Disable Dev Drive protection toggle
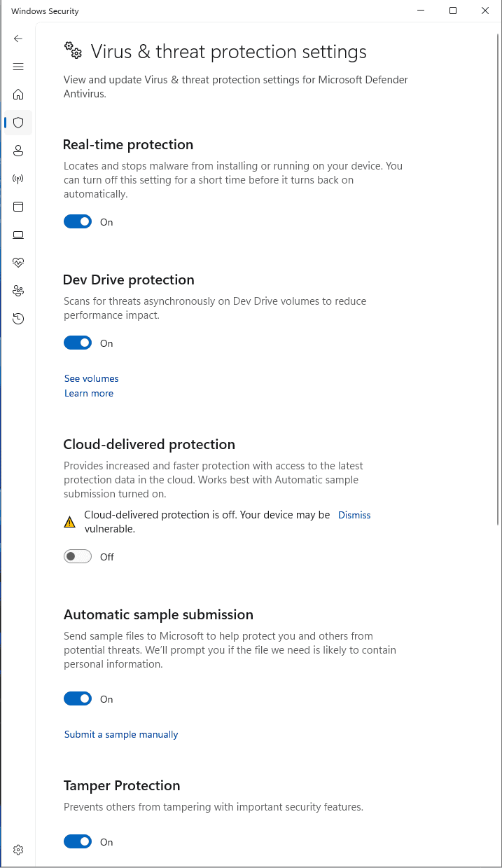Screen dimensions: 502x868 tap(78, 343)
